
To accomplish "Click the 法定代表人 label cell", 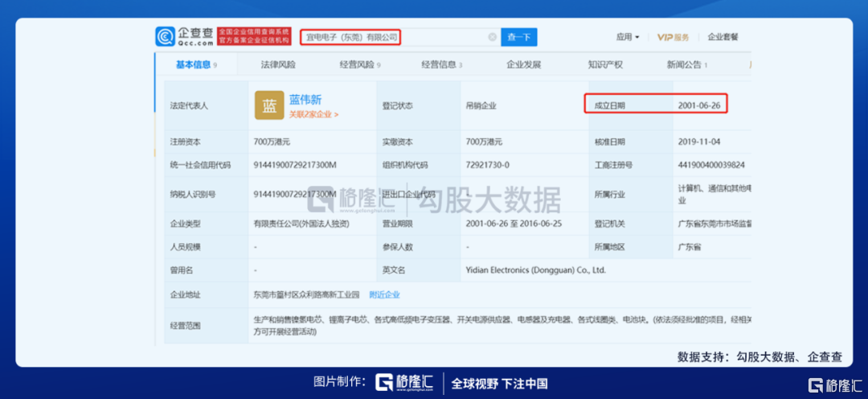I will pos(206,105).
